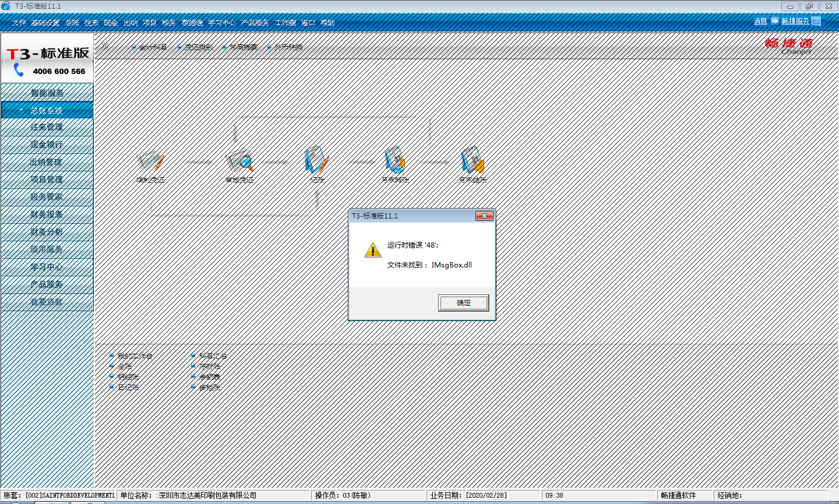Screen dimensions: 839x504
Task: Open the 序时账 link
Action: [210, 366]
